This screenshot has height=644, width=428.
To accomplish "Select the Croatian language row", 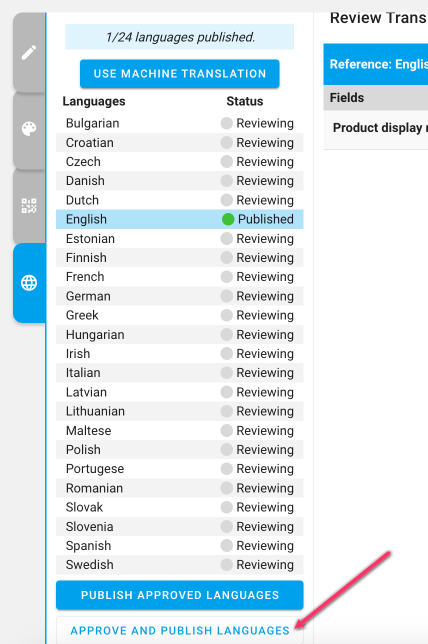I will pyautogui.click(x=180, y=143).
